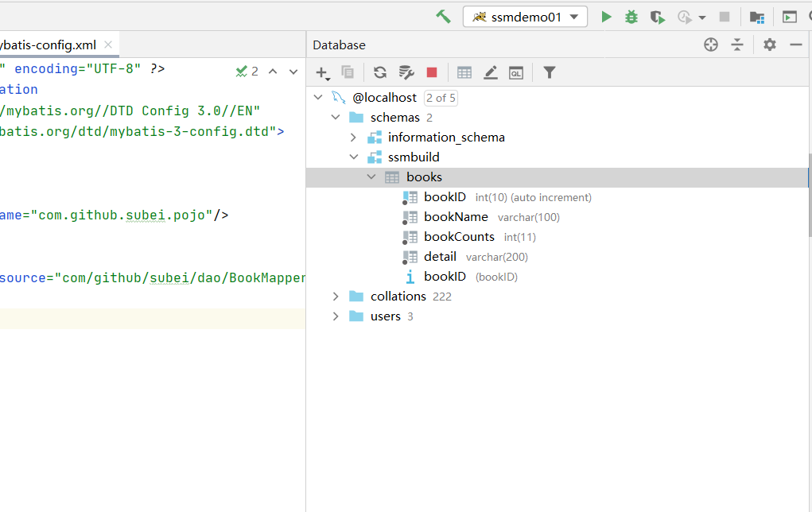Image resolution: width=812 pixels, height=512 pixels.
Task: Expand the users folder
Action: 336,316
